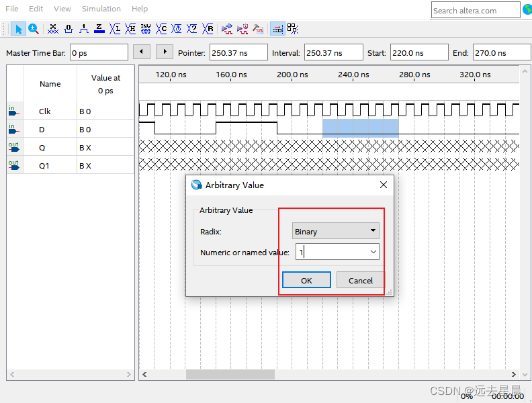Click the Pointer time field

click(x=238, y=52)
